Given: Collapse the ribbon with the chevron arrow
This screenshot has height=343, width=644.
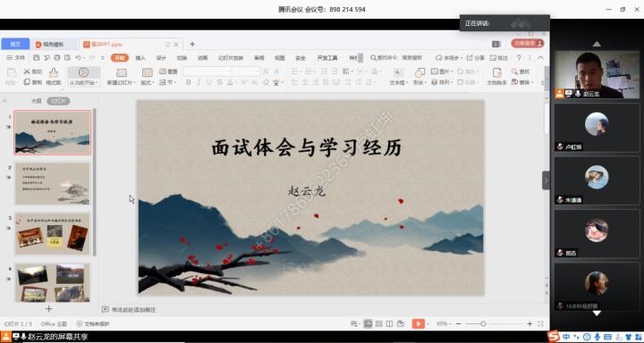Looking at the screenshot, I should [x=540, y=58].
